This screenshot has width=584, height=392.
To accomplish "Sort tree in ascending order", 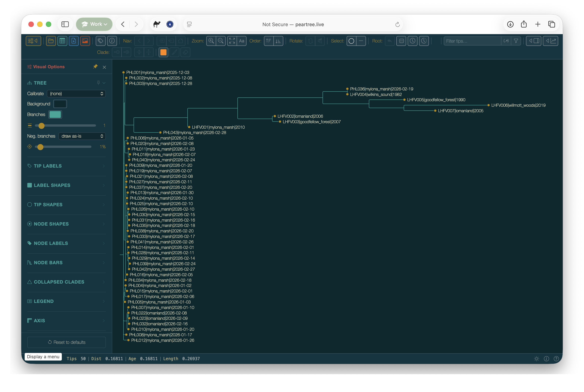I will pos(269,41).
